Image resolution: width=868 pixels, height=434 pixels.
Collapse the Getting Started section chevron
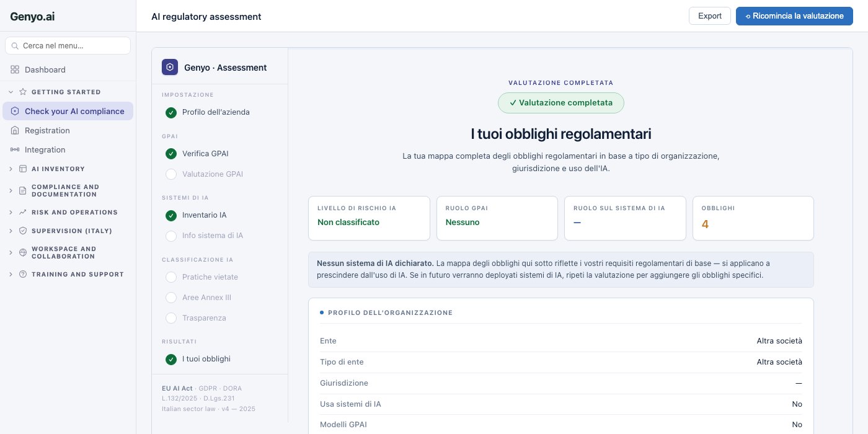(11, 92)
